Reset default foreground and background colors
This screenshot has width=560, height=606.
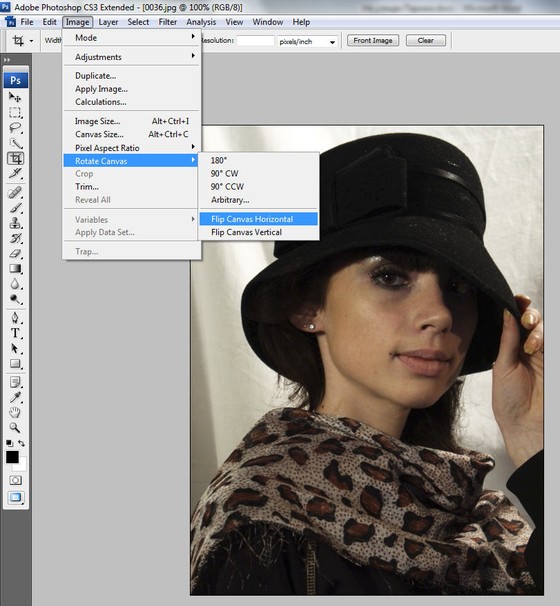[x=9, y=443]
